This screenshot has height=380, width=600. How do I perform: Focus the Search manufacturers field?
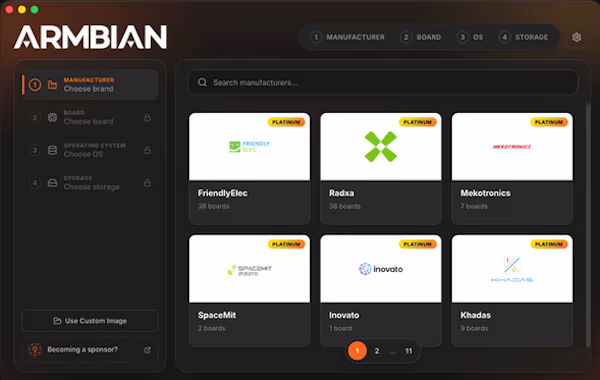click(383, 82)
